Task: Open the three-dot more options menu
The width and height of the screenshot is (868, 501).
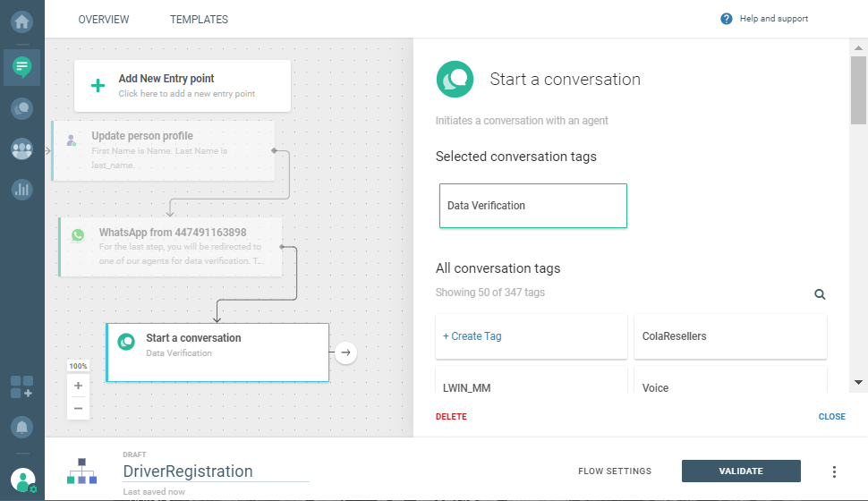Action: (x=834, y=471)
